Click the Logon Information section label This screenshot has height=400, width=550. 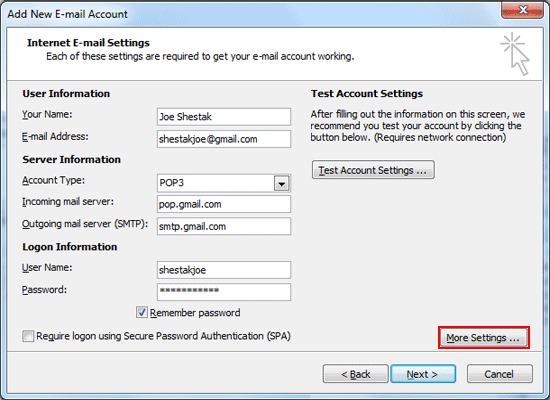click(70, 247)
